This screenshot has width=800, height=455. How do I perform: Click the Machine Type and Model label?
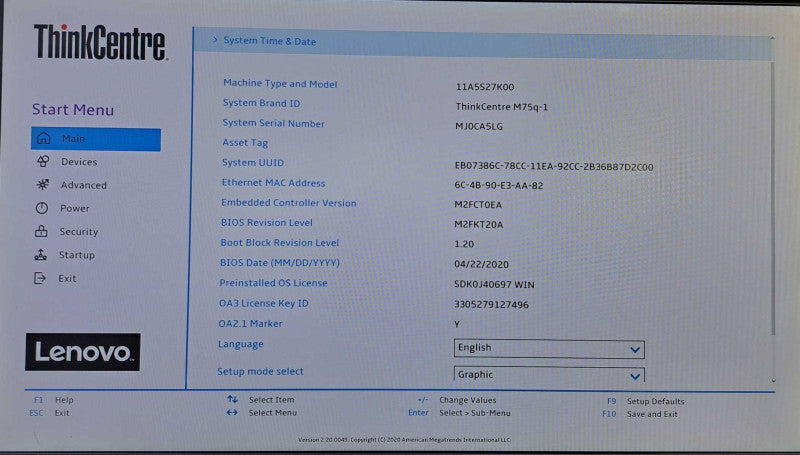(x=280, y=83)
